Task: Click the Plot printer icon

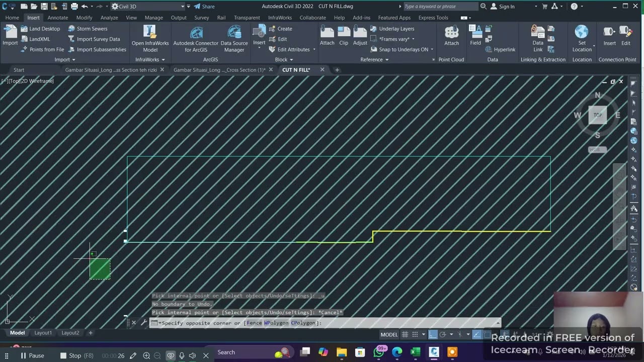Action: [x=74, y=7]
